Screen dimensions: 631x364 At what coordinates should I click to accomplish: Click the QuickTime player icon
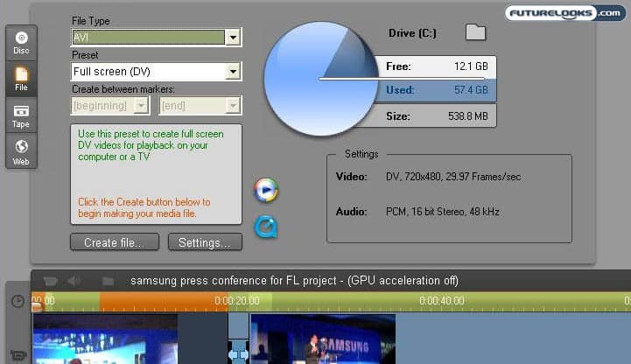pos(265,227)
